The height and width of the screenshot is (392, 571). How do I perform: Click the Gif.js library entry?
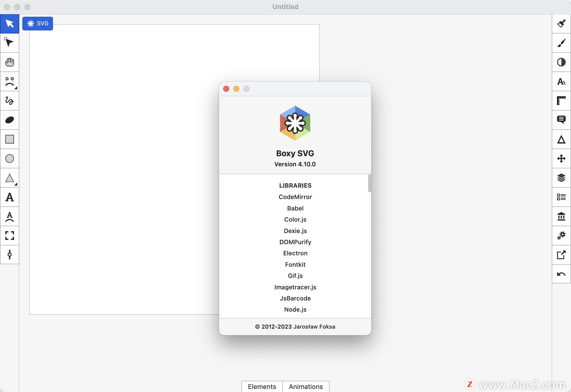(x=295, y=276)
